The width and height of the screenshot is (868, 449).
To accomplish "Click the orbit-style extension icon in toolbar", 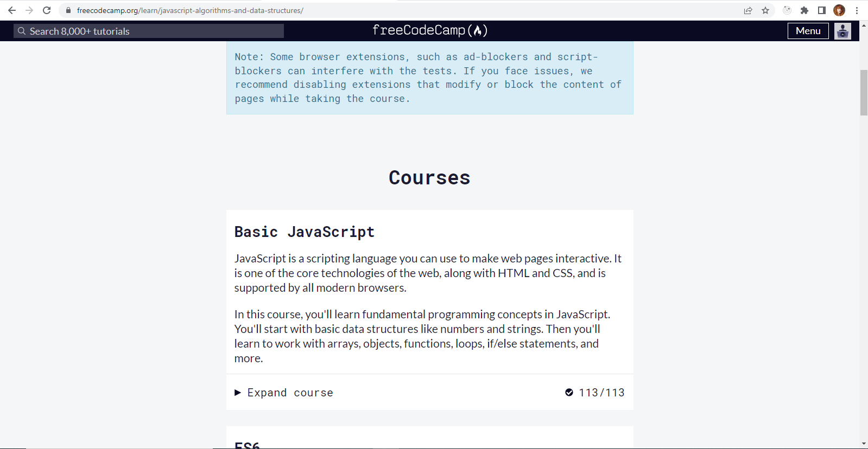I will point(787,10).
